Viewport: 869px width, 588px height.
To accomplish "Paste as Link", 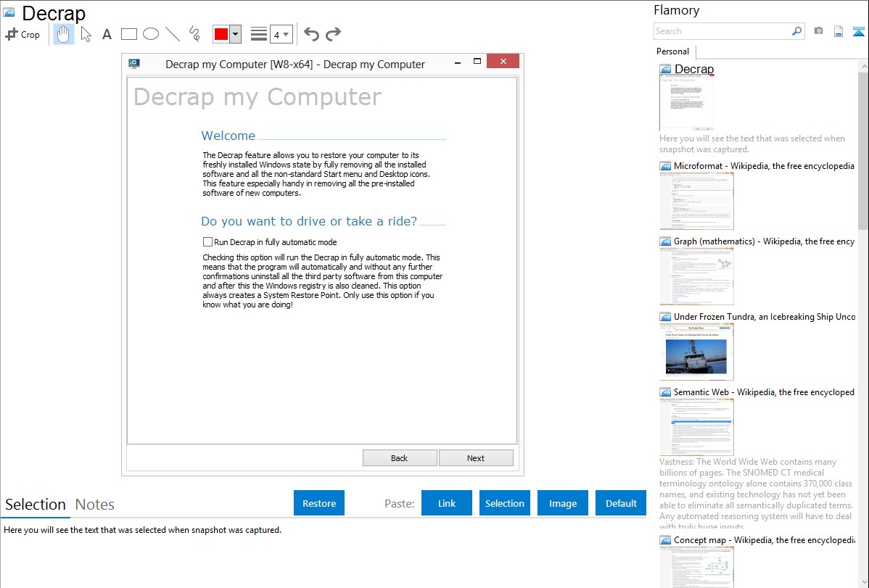I will point(447,503).
